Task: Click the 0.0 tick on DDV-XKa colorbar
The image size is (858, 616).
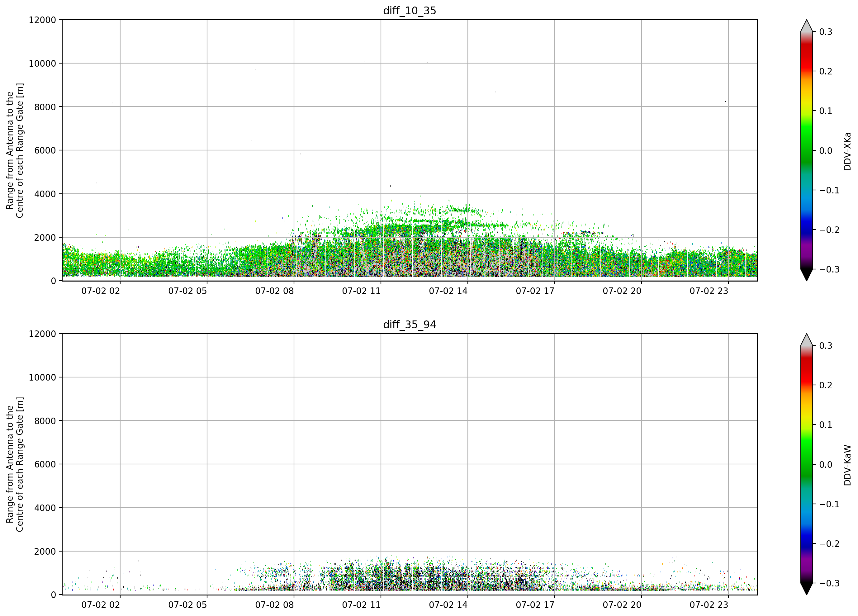Action: pyautogui.click(x=826, y=151)
